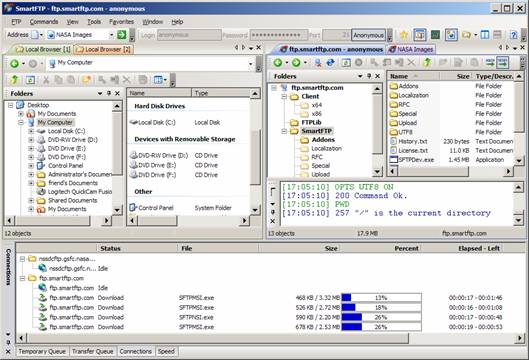
Task: Go back in the remote browser toolbar
Action: click(278, 62)
